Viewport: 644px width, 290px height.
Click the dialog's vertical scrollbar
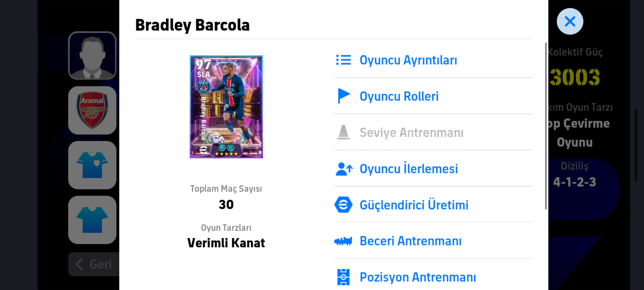546,126
